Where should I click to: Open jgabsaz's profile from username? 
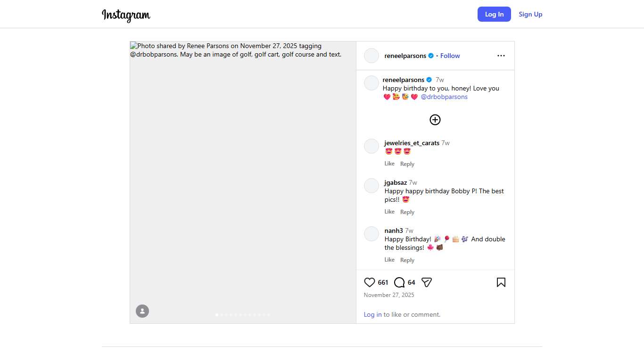pyautogui.click(x=396, y=182)
